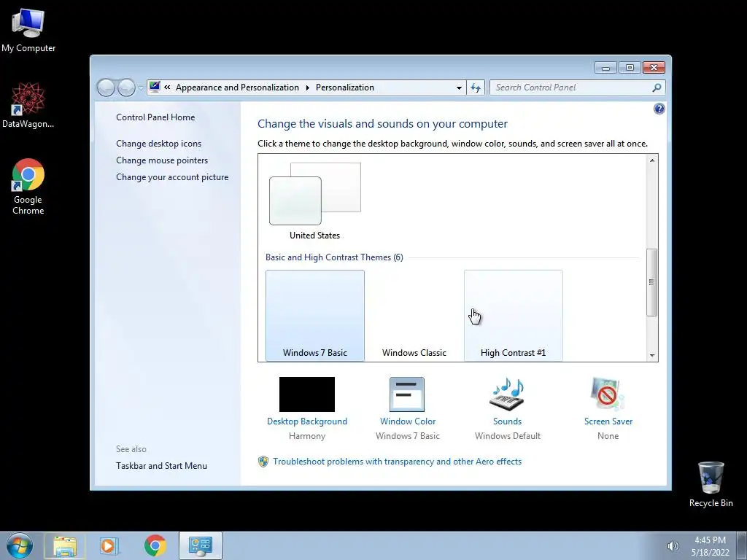Select My Computer desktop icon

click(28, 31)
